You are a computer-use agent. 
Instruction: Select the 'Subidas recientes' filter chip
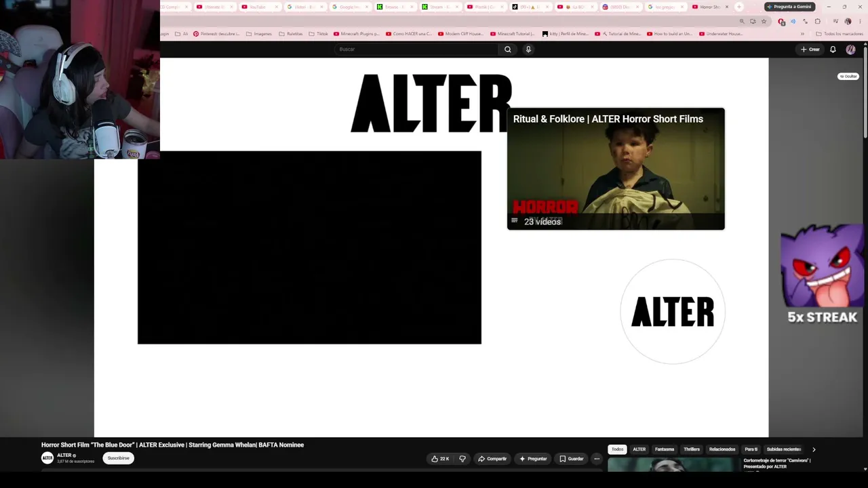click(x=784, y=449)
